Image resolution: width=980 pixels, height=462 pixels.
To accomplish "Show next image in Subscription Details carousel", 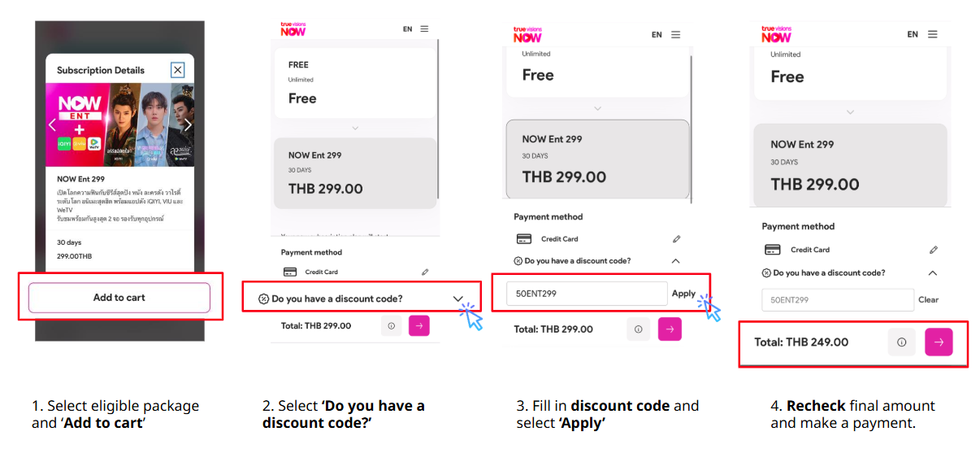I will click(188, 124).
